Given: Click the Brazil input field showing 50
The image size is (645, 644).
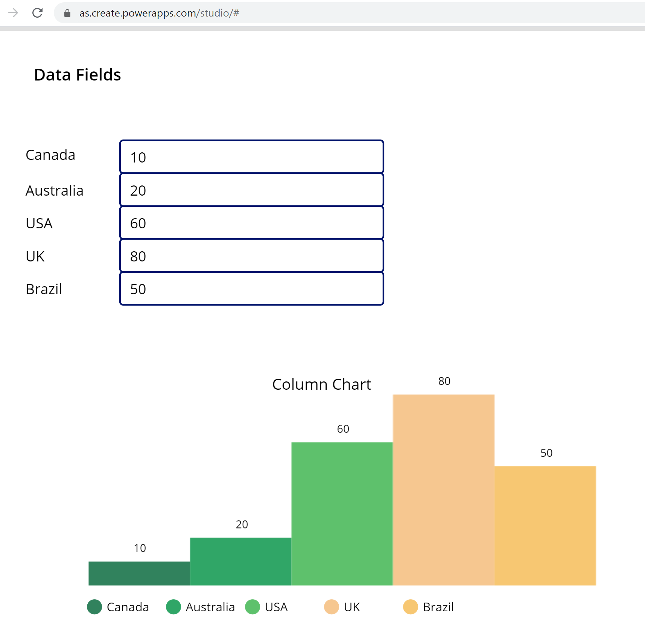Looking at the screenshot, I should click(251, 289).
